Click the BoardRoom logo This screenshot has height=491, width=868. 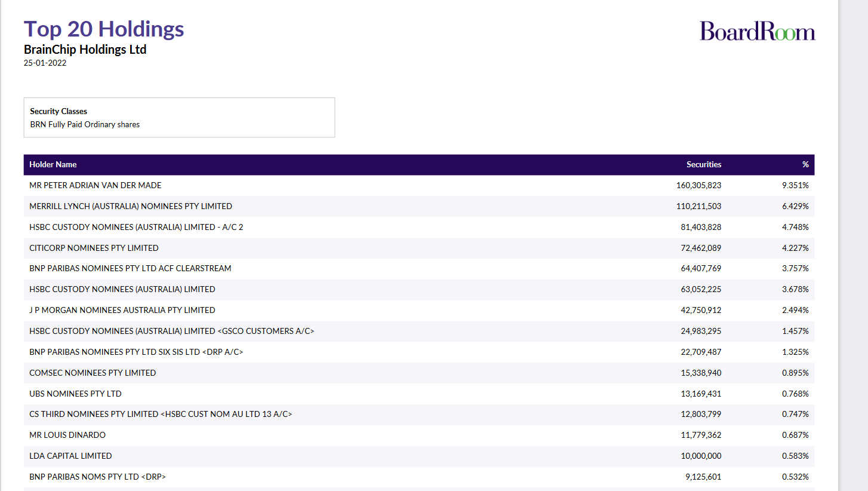[x=757, y=30]
